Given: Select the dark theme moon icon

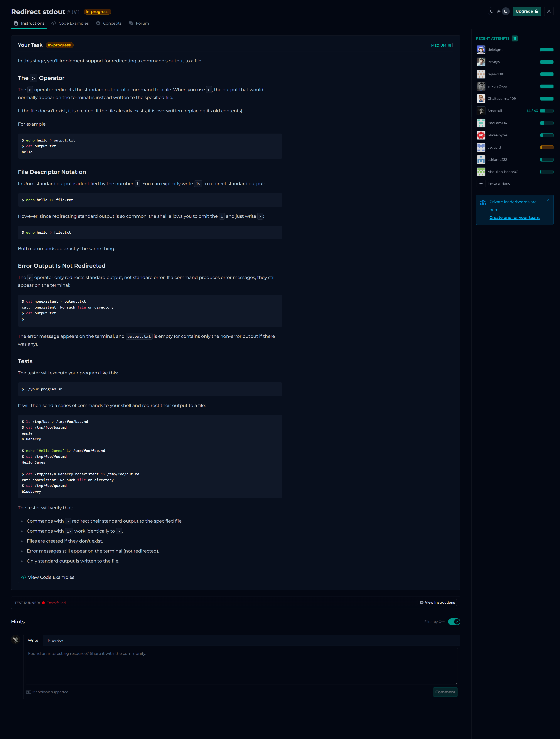Looking at the screenshot, I should click(506, 11).
